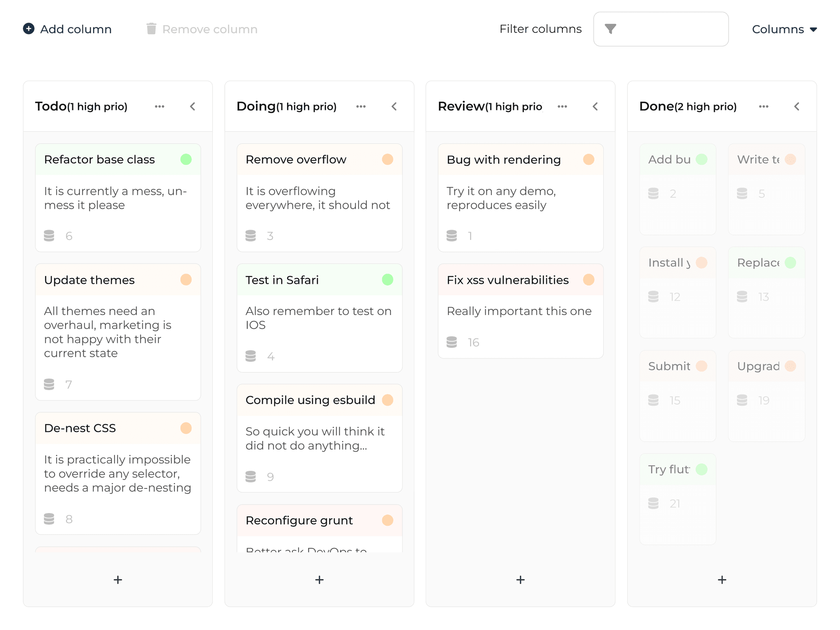Click the green status dot on Test in Safari
This screenshot has height=630, width=840.
pyautogui.click(x=387, y=279)
